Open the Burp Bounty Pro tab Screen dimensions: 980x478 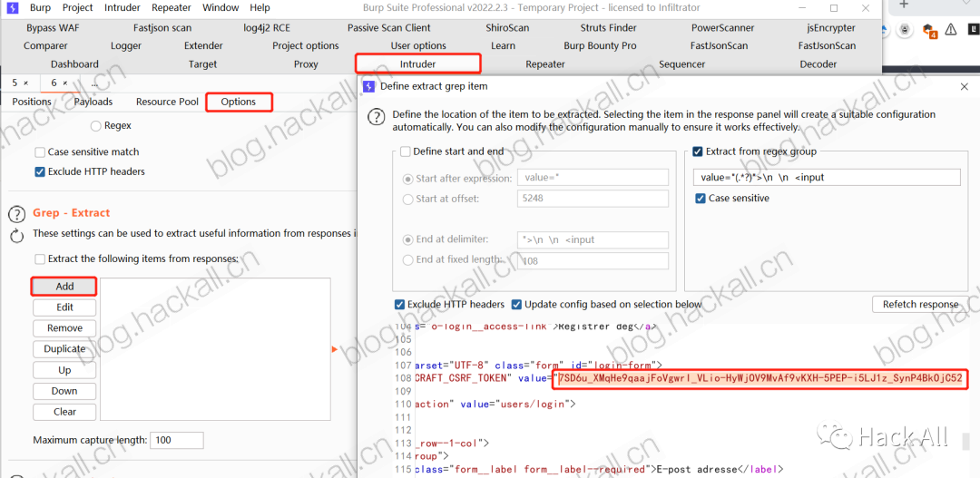pyautogui.click(x=600, y=45)
